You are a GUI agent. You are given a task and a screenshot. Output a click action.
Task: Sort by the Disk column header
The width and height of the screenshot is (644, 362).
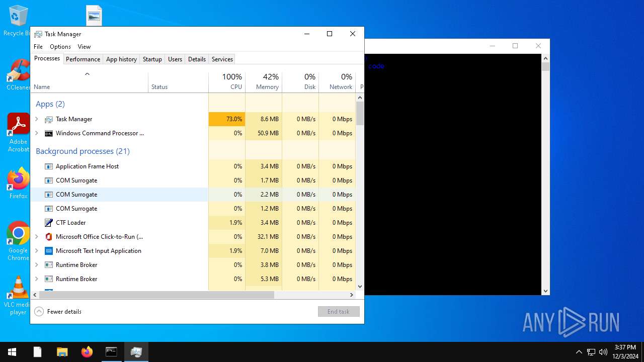point(300,82)
